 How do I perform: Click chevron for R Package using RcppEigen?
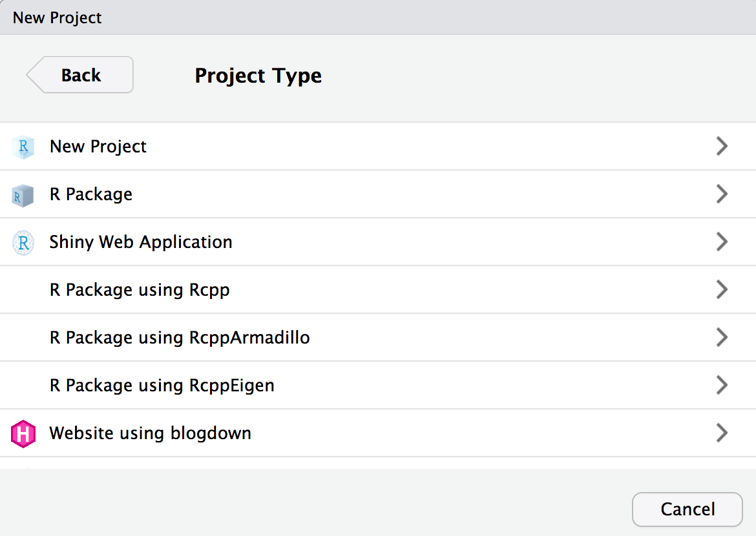point(722,386)
